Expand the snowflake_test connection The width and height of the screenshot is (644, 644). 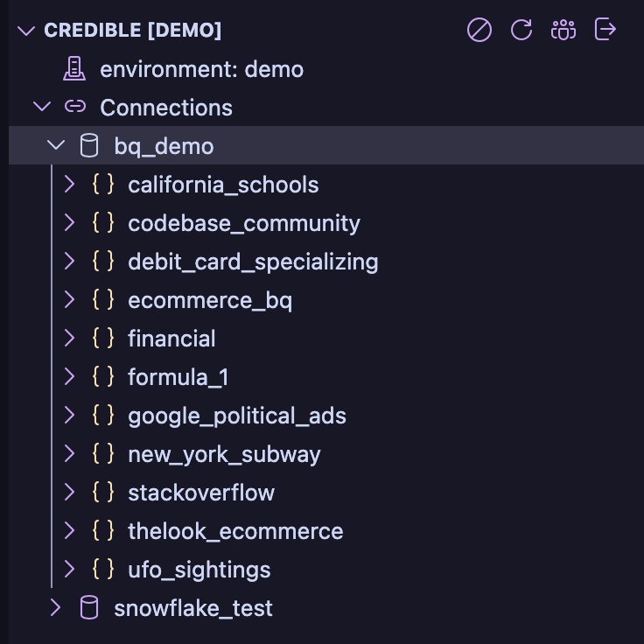55,607
